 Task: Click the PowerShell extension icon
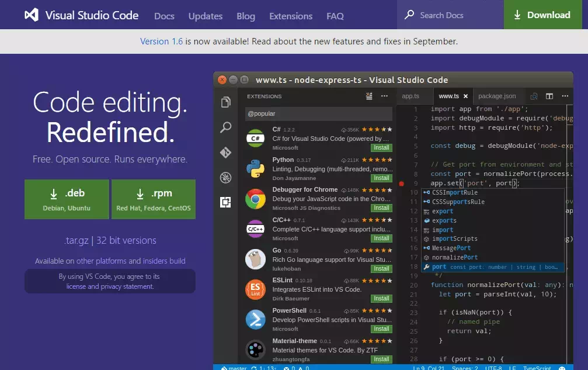coord(255,320)
